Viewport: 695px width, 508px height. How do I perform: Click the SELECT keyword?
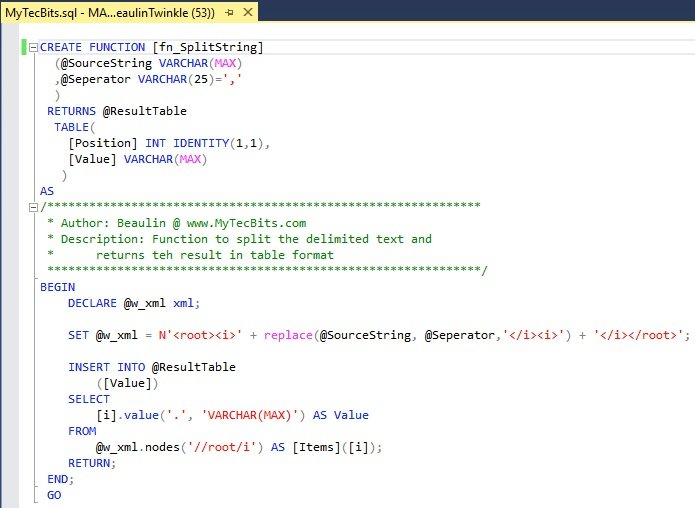tap(89, 399)
